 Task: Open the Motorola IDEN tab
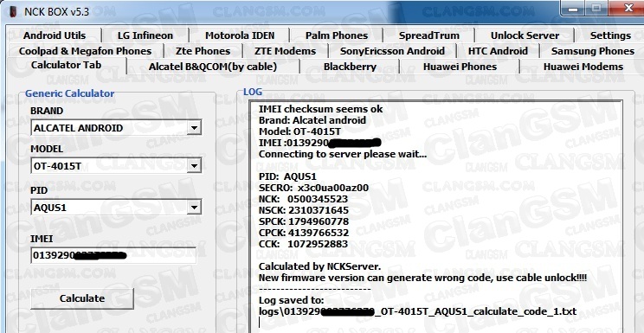[x=240, y=35]
